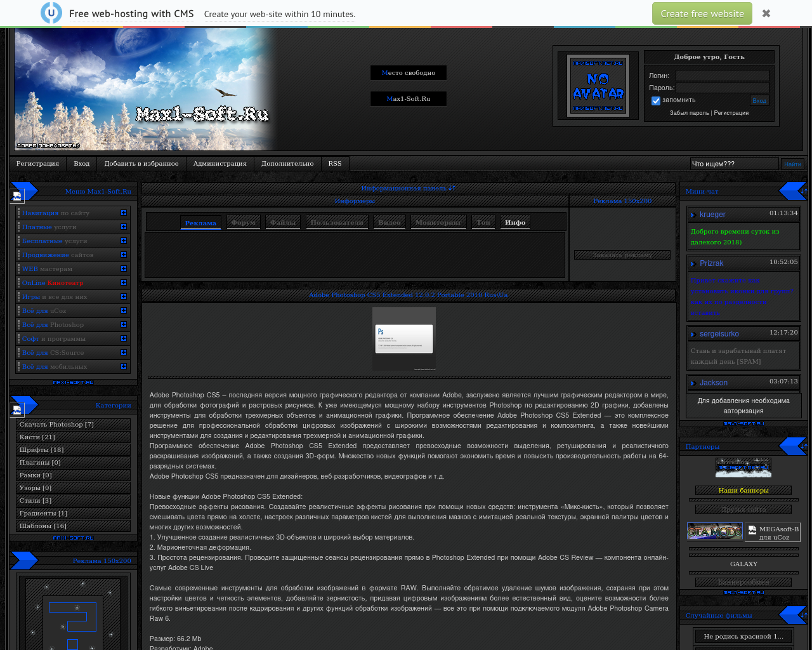Click the Категории block icon
Viewport: 812px width, 650px height.
click(17, 409)
